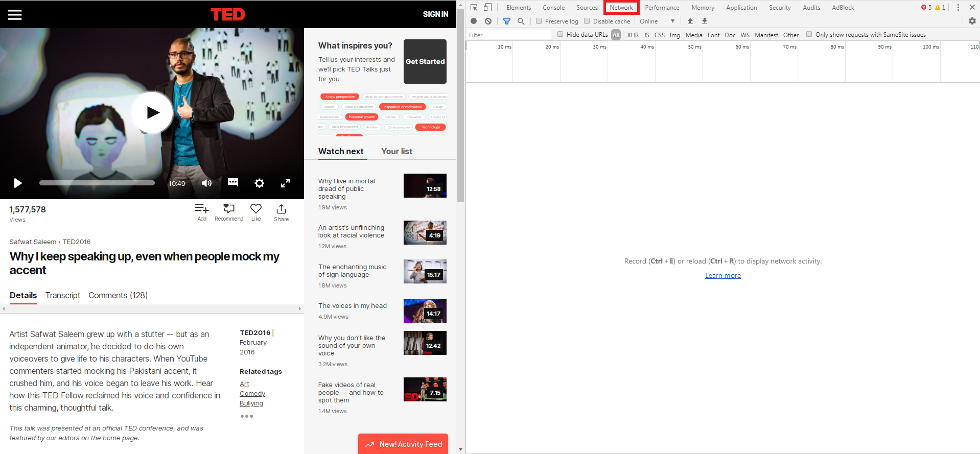Image resolution: width=980 pixels, height=454 pixels.
Task: Open DevTools AdBlock panel
Action: (x=843, y=8)
